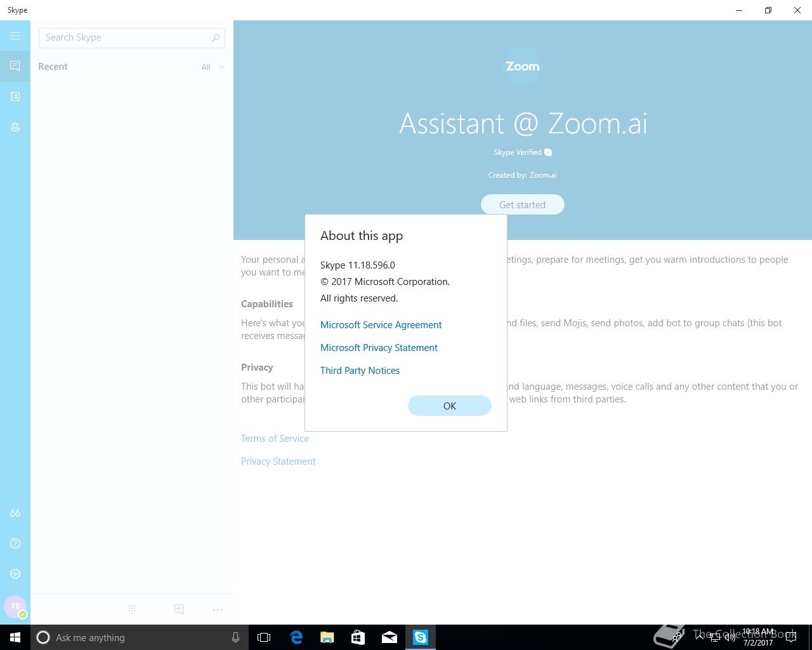
Task: Click OK in About this app dialog
Action: pyautogui.click(x=450, y=406)
